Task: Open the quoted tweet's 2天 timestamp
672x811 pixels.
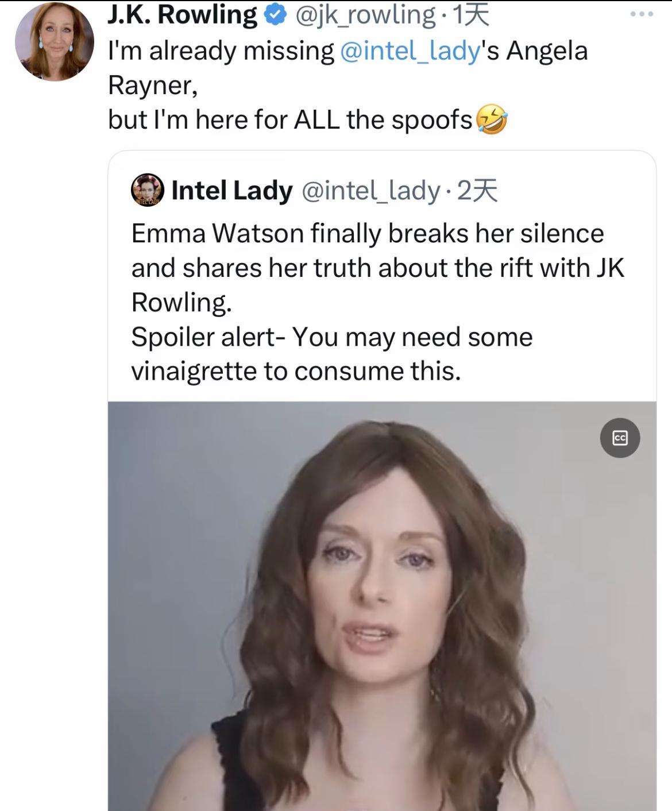Action: point(477,191)
